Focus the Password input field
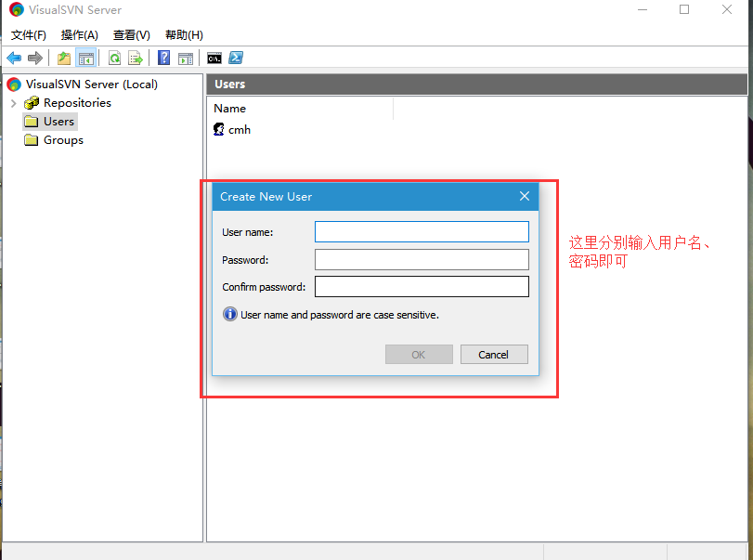Screen dimensions: 753x560 pos(422,259)
